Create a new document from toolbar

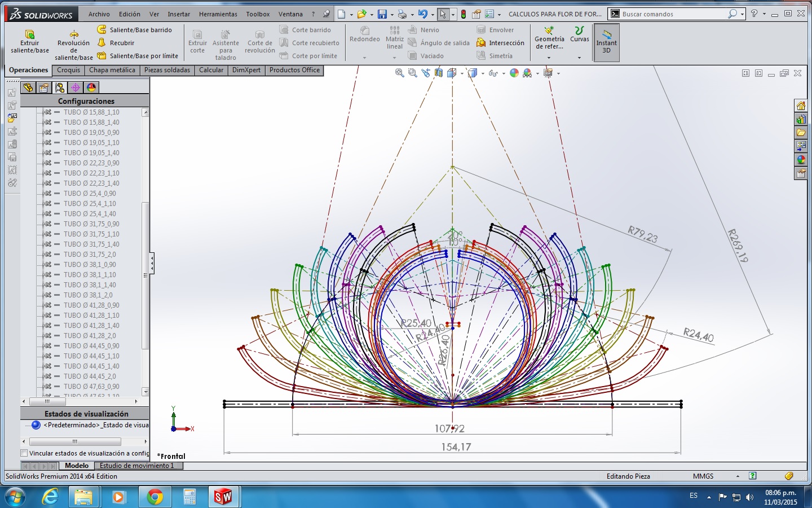(x=341, y=14)
